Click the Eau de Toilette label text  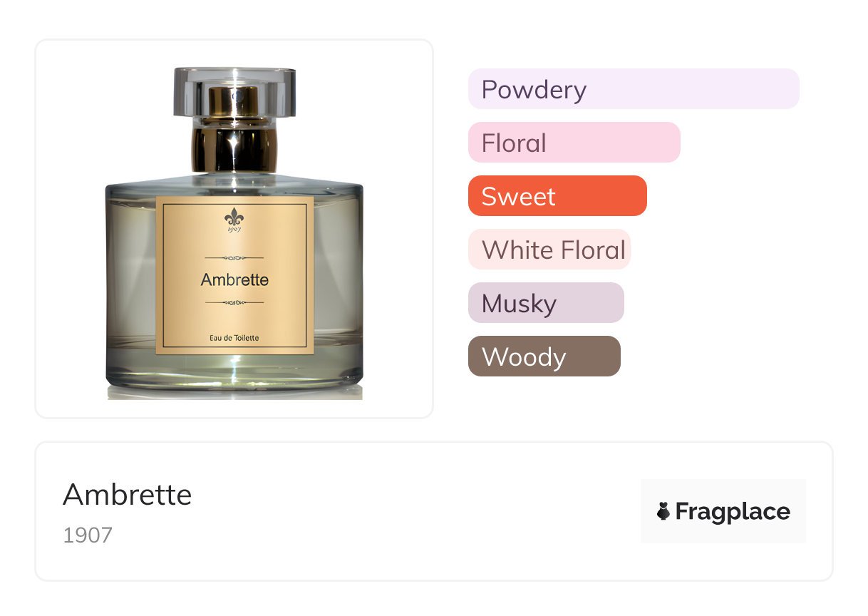click(x=234, y=338)
